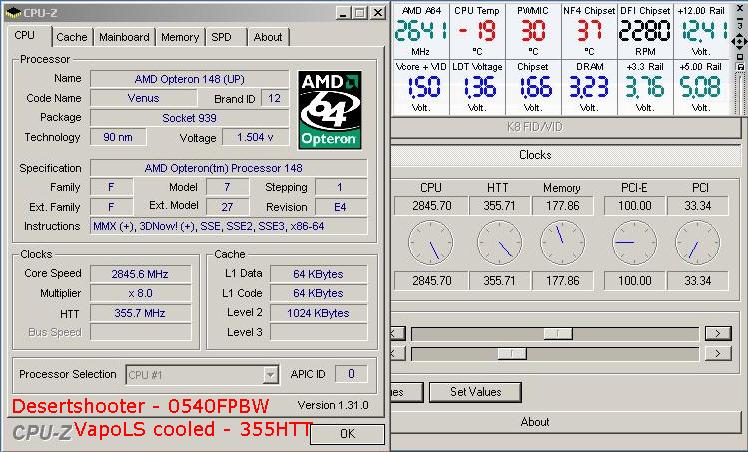Click the Technology value 90 nm
The height and width of the screenshot is (452, 748).
[118, 137]
